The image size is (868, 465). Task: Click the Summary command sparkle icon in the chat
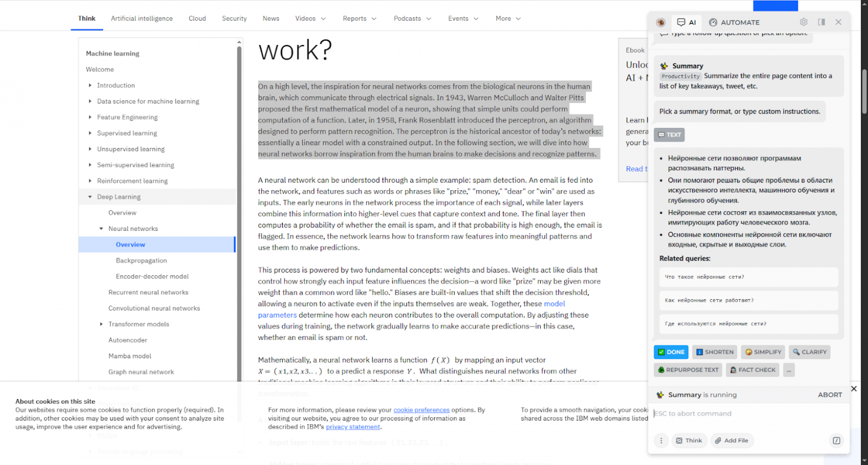664,66
